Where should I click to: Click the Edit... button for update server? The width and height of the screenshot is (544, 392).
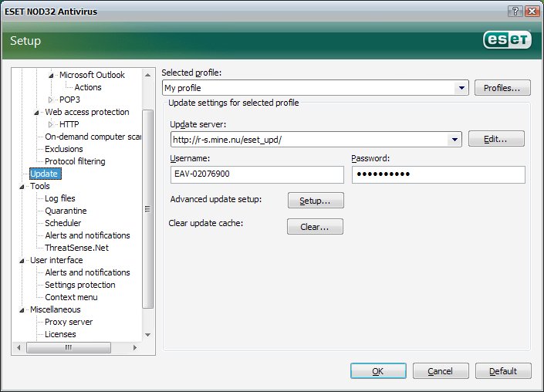click(496, 139)
